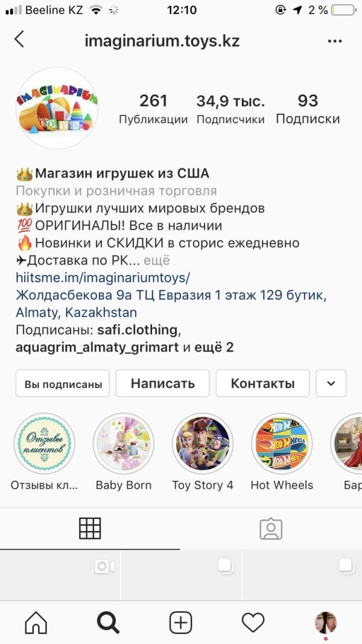Viewport: 362px width, 644px height.
Task: Toggle the Вы подписаны follow button
Action: click(63, 384)
